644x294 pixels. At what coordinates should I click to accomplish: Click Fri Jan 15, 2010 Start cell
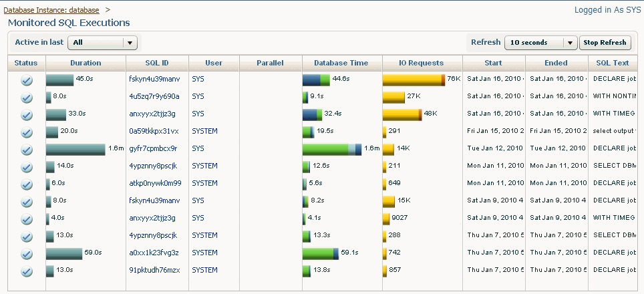coord(495,131)
